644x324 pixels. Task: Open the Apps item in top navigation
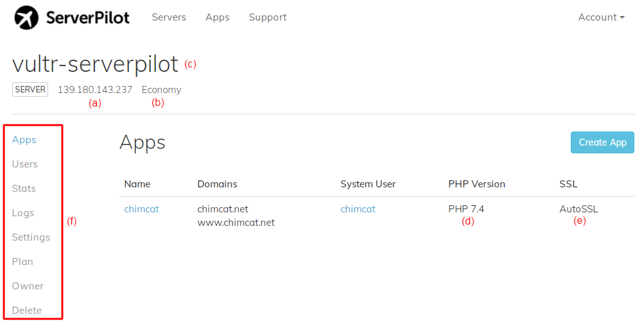pyautogui.click(x=217, y=17)
